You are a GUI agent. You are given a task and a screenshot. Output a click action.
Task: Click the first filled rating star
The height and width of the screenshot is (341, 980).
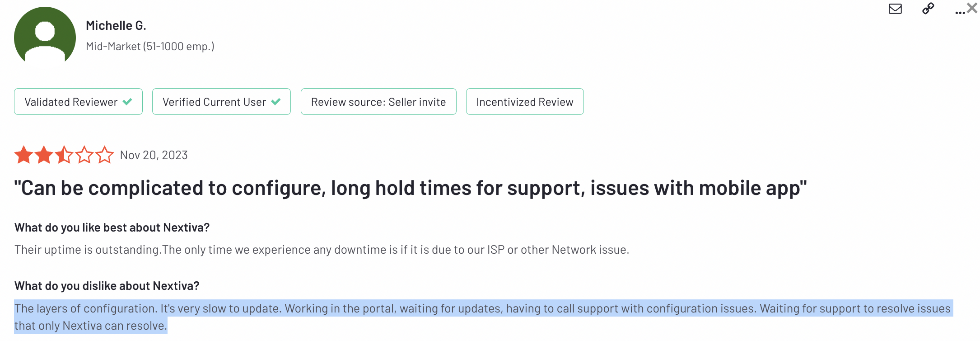pyautogui.click(x=24, y=155)
